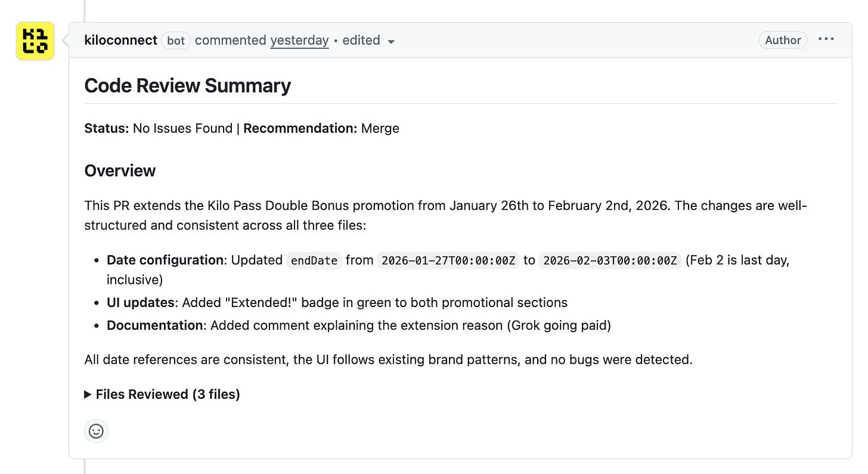Click the "bot" label badge
868x474 pixels.
pos(175,41)
